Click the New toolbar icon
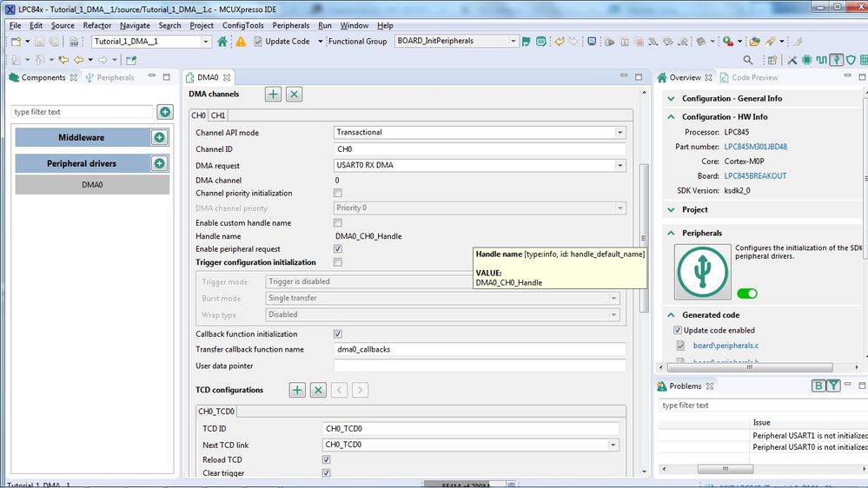 16,42
